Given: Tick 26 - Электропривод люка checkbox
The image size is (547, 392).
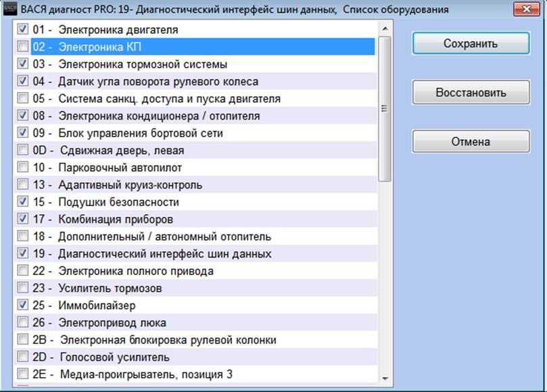Looking at the screenshot, I should point(23,322).
